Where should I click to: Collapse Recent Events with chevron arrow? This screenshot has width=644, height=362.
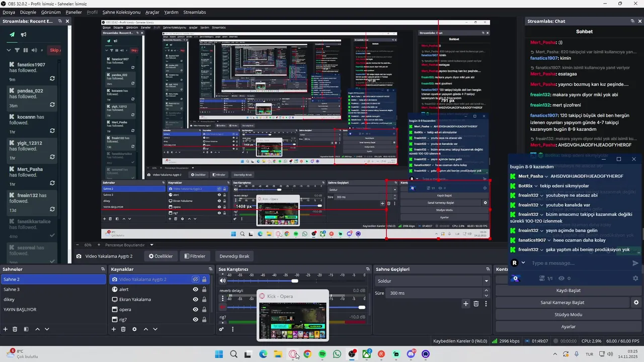9,50
